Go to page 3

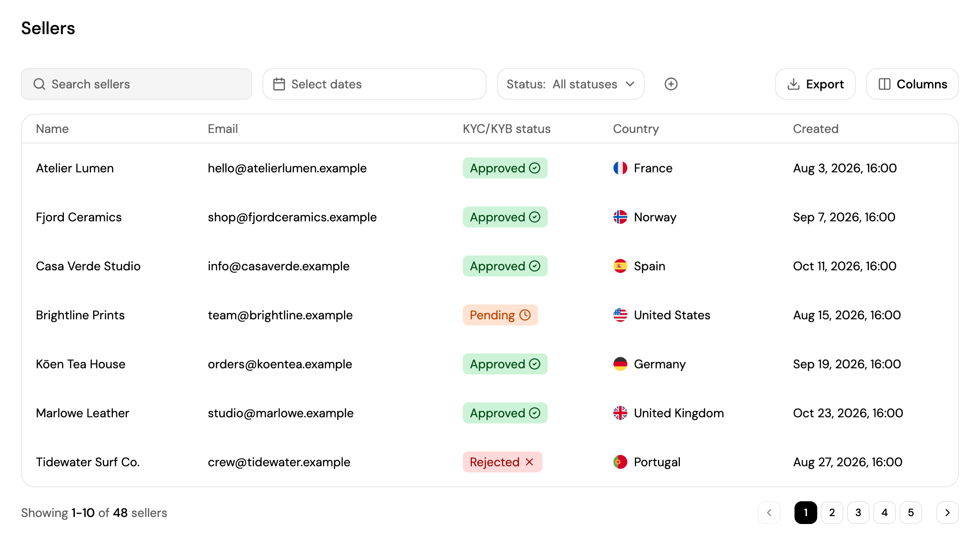pyautogui.click(x=858, y=513)
